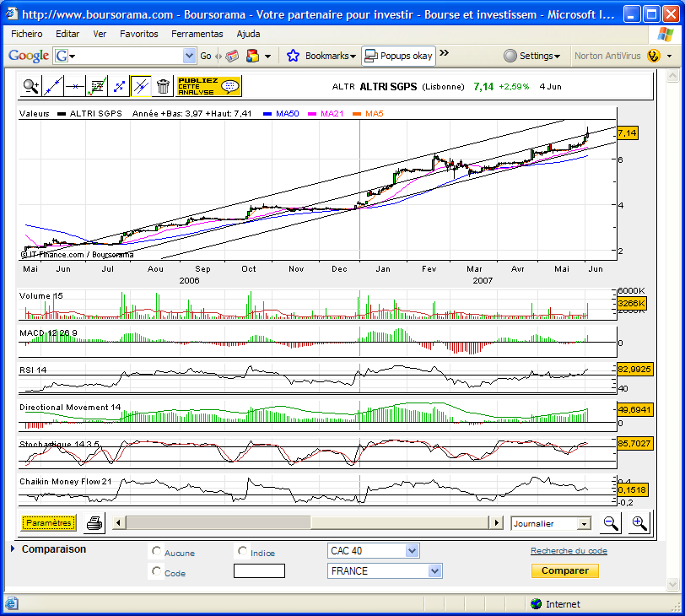Image resolution: width=685 pixels, height=616 pixels.
Task: Click the Norton AntiVirus yellow icon
Action: 654,56
